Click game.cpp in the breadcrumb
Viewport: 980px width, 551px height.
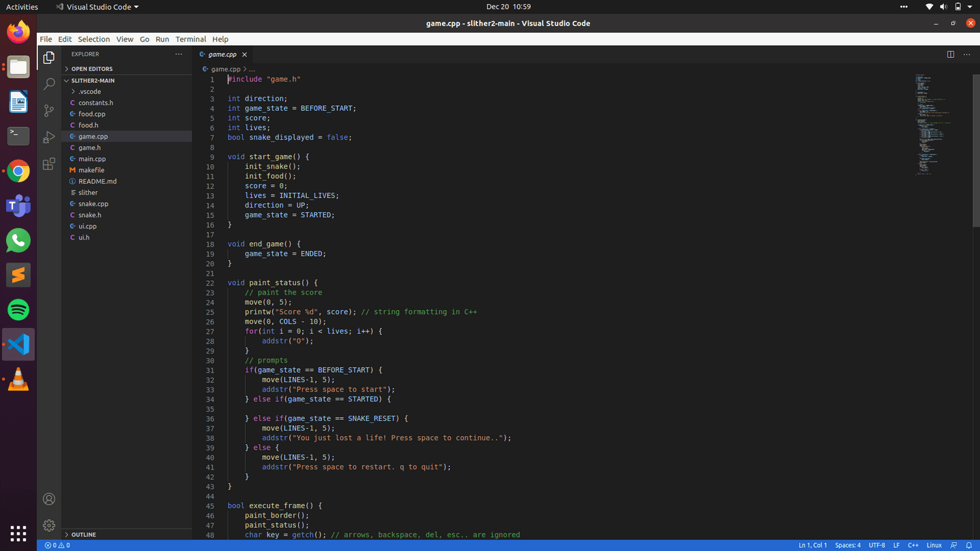click(x=225, y=69)
